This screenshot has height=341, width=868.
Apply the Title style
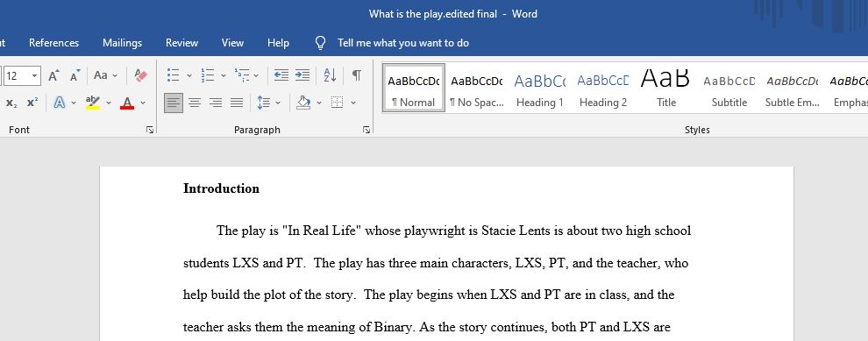666,88
